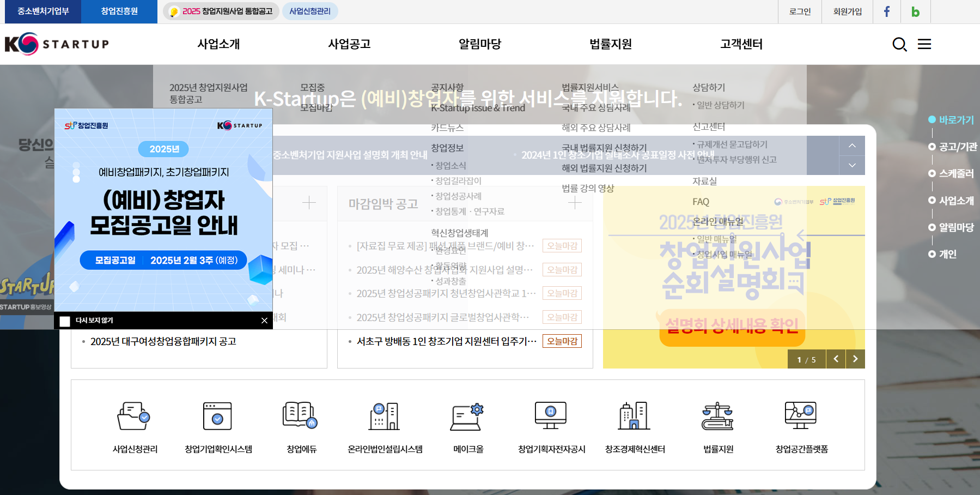Jump to 스케줄러 side navigation
Viewport: 980px width, 495px height.
(951, 173)
